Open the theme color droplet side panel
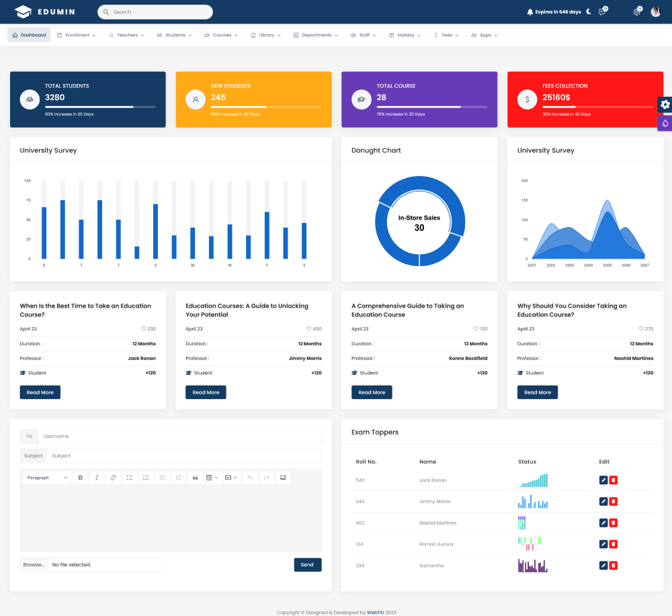Viewport: 672px width, 616px height. 665,123
